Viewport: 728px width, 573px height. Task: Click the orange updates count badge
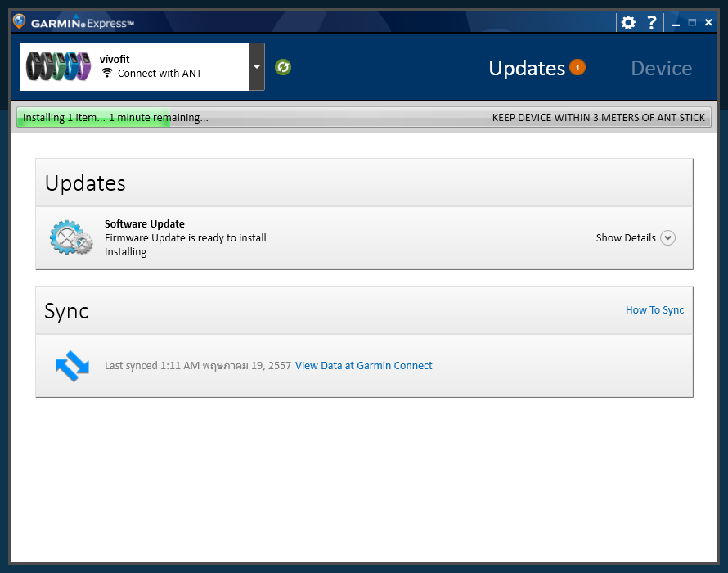click(x=577, y=68)
